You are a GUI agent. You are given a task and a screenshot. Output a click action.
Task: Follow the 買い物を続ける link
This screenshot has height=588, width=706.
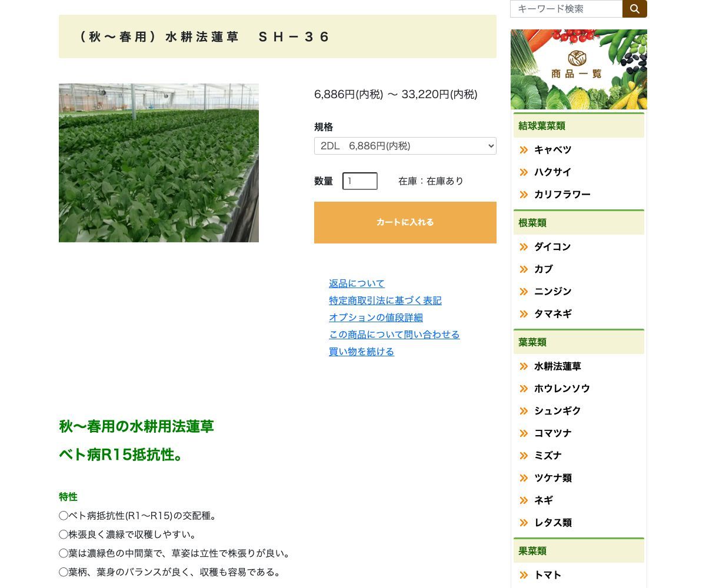(361, 352)
